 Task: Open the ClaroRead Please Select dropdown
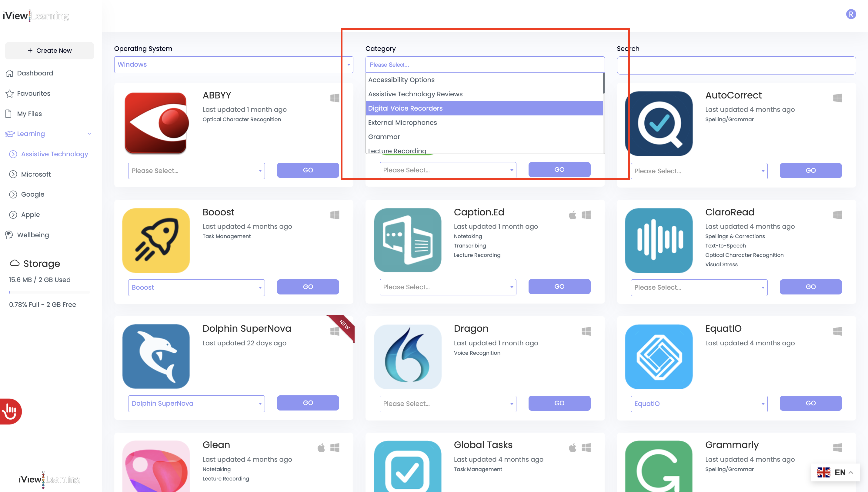(x=699, y=287)
